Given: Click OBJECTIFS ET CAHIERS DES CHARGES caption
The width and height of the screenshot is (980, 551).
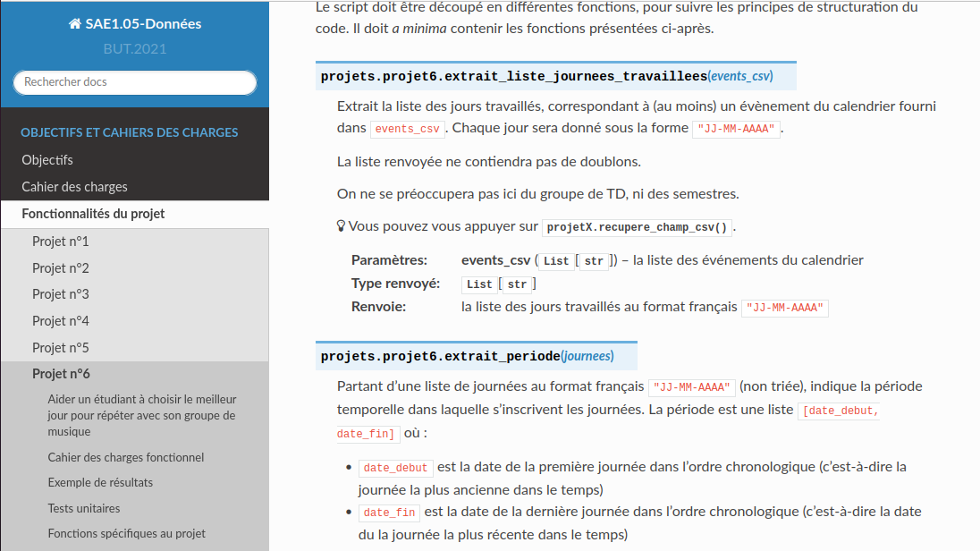Looking at the screenshot, I should coord(130,132).
